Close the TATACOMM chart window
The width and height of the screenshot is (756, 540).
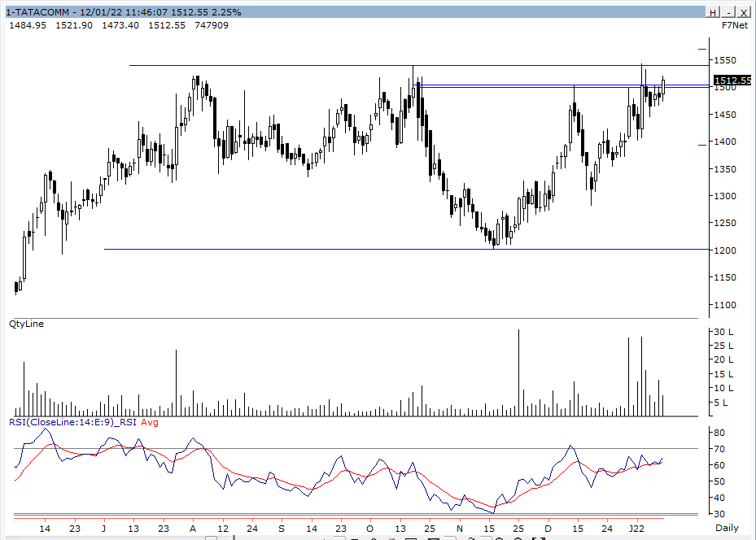tap(744, 12)
